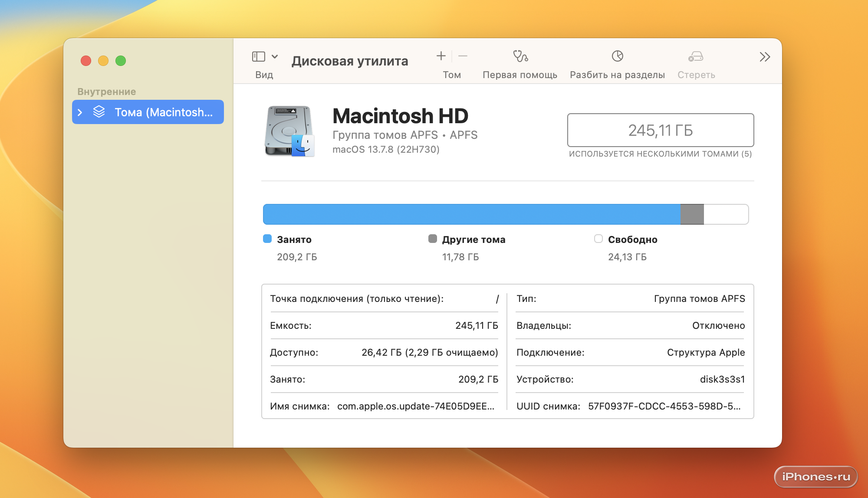Click the Доступно: label
The height and width of the screenshot is (498, 868).
pos(294,353)
